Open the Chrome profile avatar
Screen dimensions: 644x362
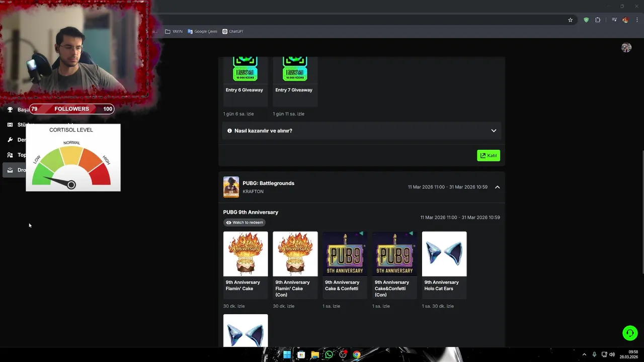pyautogui.click(x=625, y=20)
